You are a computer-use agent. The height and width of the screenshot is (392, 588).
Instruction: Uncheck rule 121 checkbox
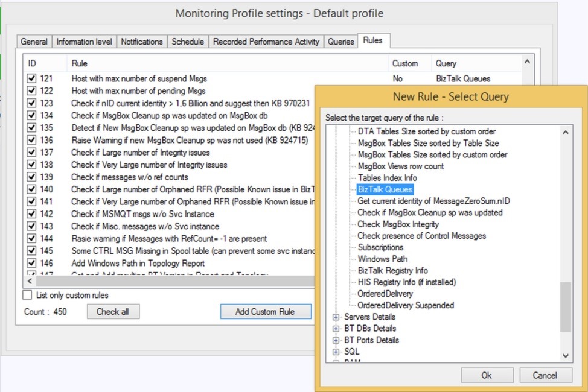click(31, 78)
